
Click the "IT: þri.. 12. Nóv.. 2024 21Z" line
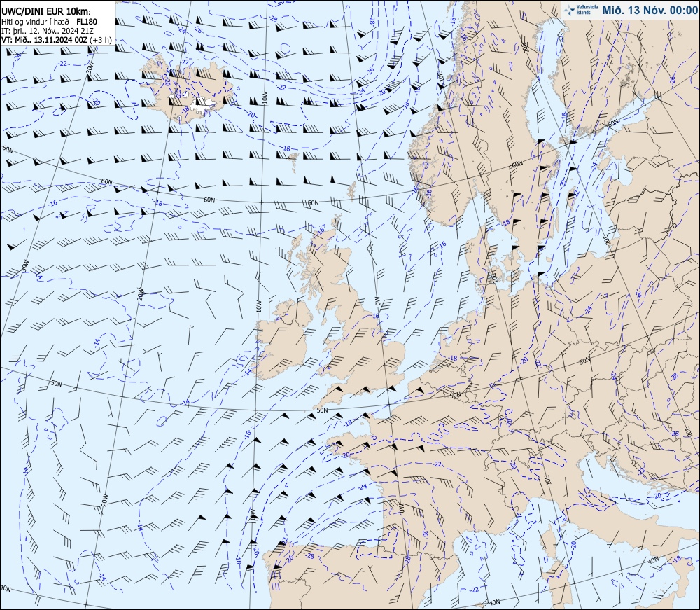[48, 31]
